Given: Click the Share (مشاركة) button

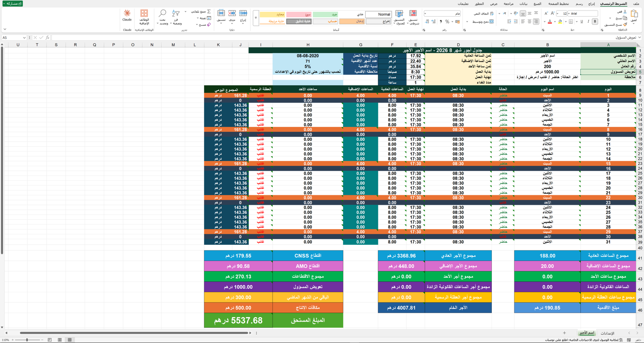Looking at the screenshot, I should [12, 3].
